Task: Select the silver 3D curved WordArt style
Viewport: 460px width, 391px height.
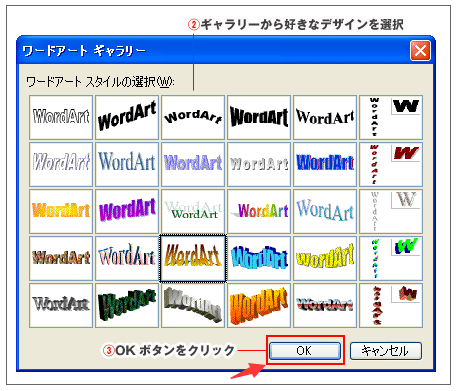Action: (x=193, y=305)
